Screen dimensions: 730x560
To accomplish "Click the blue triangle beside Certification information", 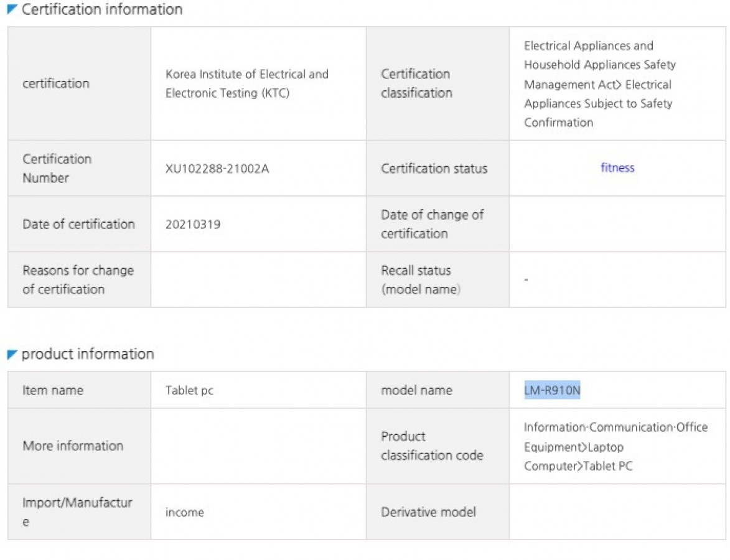I will (12, 9).
